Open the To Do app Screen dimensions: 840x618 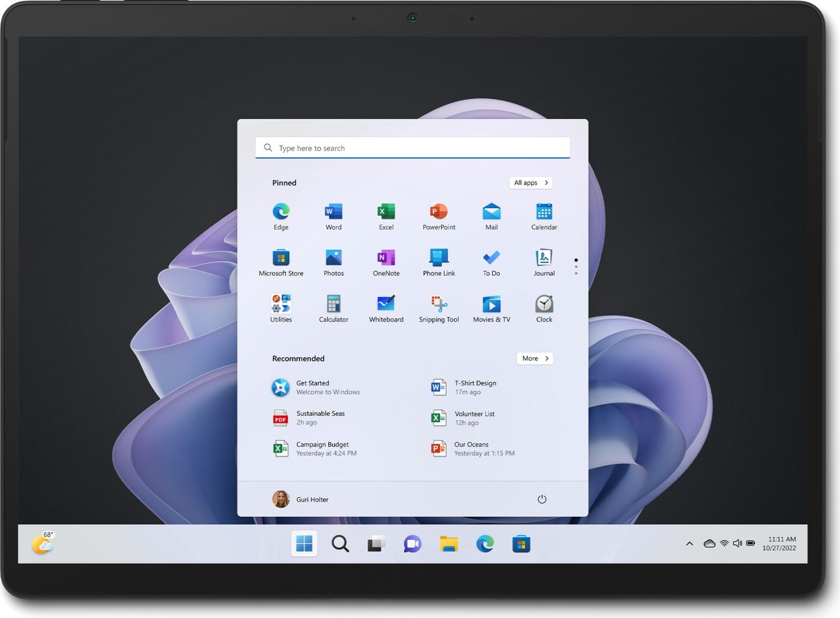point(491,263)
